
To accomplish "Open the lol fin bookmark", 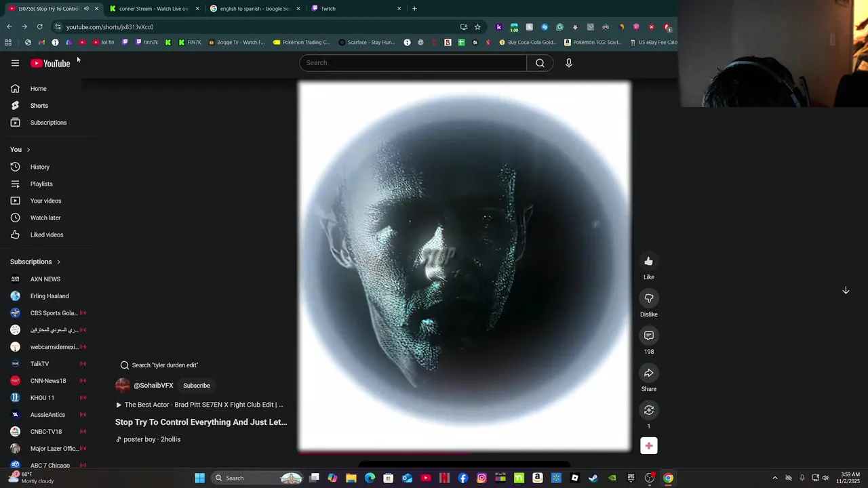I will (x=104, y=43).
